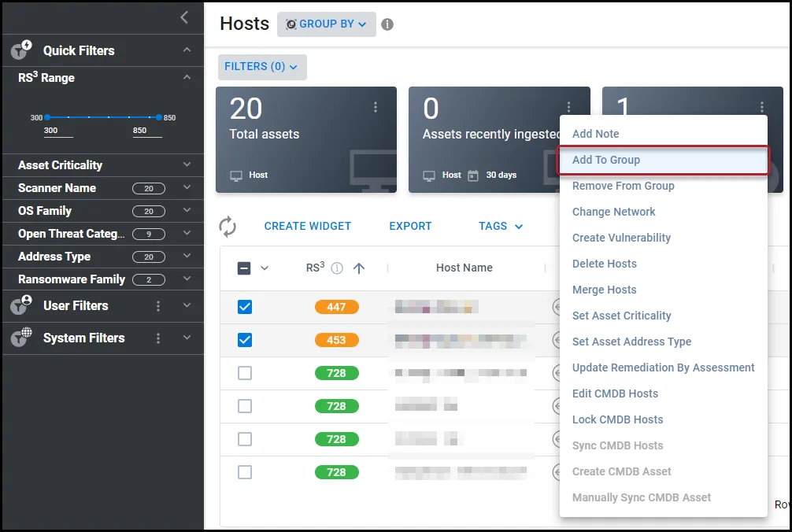Check the first host row scored 728
Image resolution: width=792 pixels, height=532 pixels.
245,373
